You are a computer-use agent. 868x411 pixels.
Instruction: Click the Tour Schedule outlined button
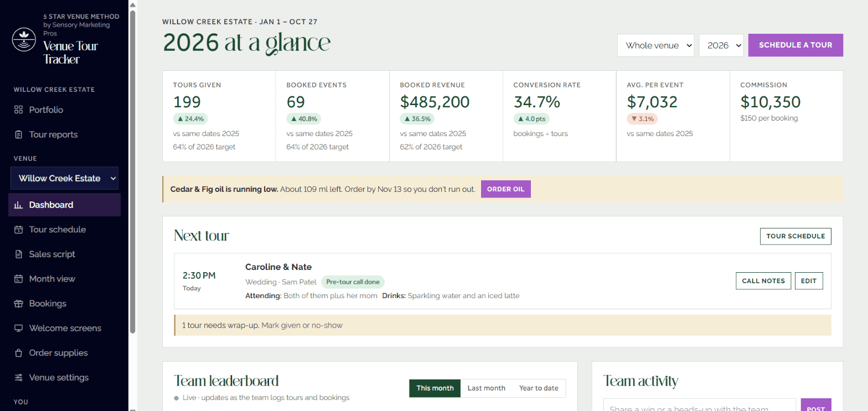point(795,236)
